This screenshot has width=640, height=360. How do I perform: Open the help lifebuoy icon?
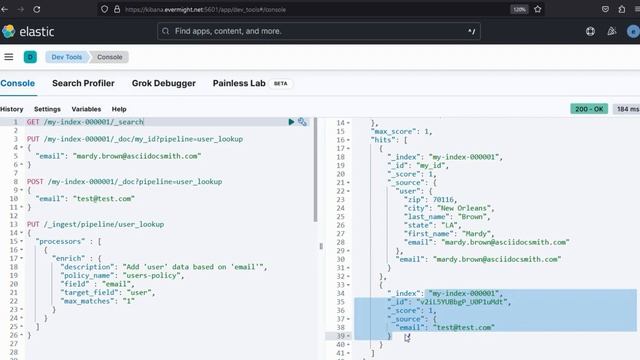590,31
